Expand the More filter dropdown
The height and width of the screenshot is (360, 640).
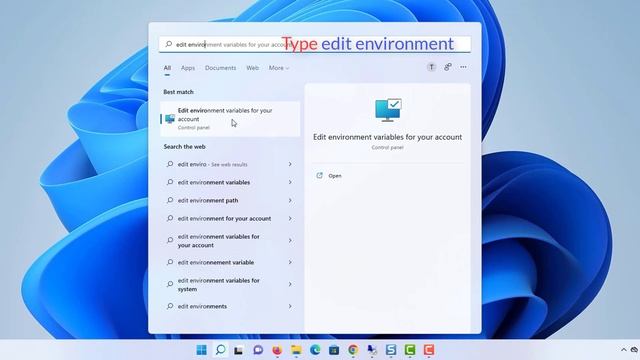tap(279, 68)
